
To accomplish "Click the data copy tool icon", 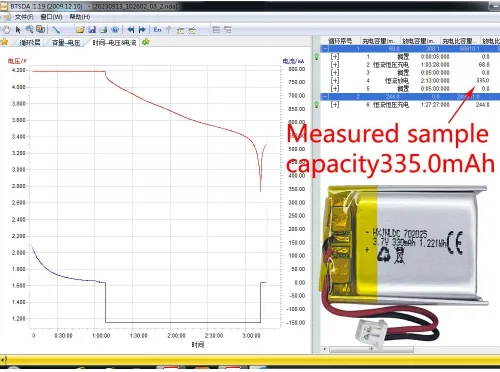I will click(x=40, y=29).
